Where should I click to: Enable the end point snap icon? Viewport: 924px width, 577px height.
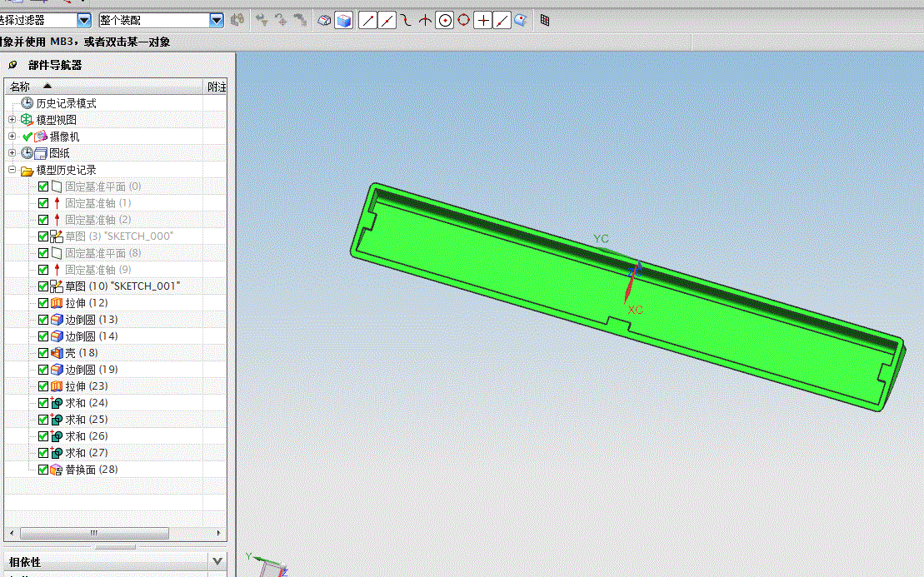[367, 21]
